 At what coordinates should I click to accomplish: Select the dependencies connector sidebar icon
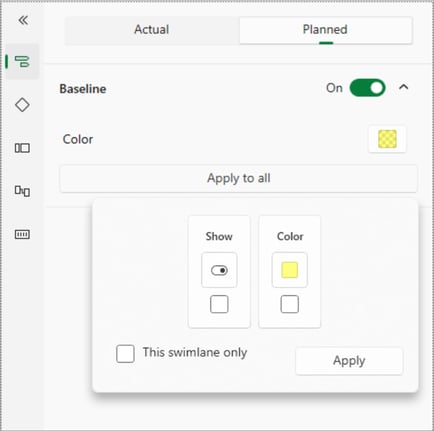(22, 191)
